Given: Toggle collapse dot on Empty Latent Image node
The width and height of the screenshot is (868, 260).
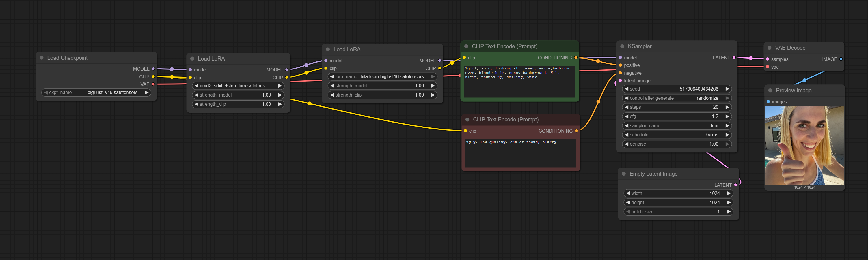Looking at the screenshot, I should pyautogui.click(x=624, y=174).
